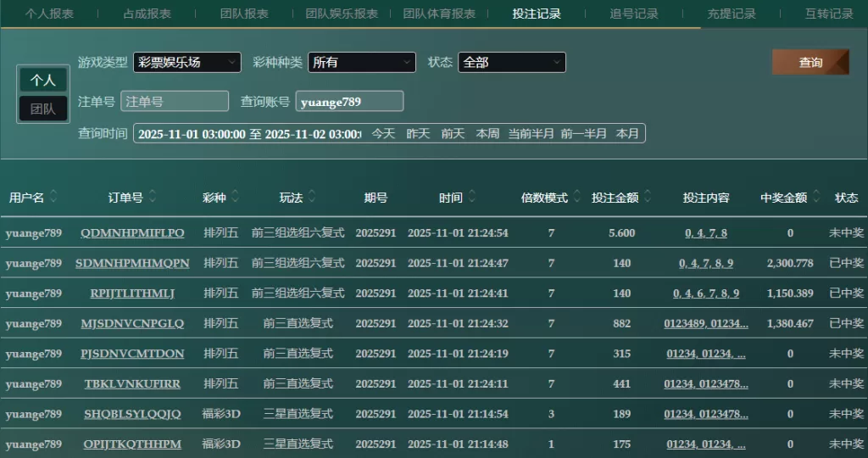Image resolution: width=868 pixels, height=458 pixels.
Task: Sort by 彩种 column sort icon
Action: click(x=235, y=198)
